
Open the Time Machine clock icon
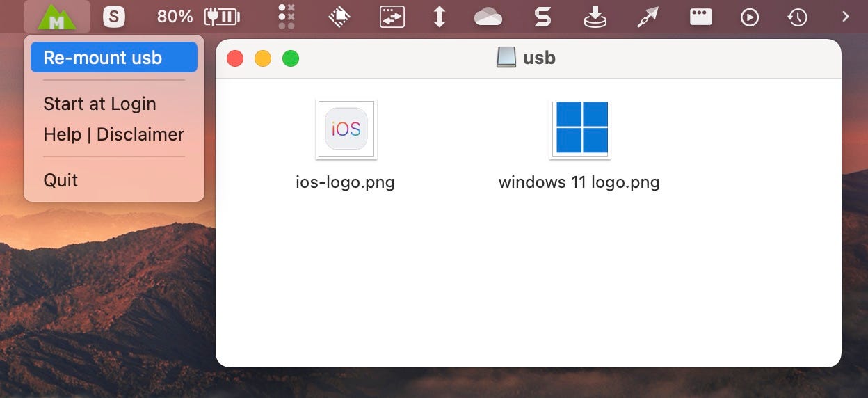[797, 17]
